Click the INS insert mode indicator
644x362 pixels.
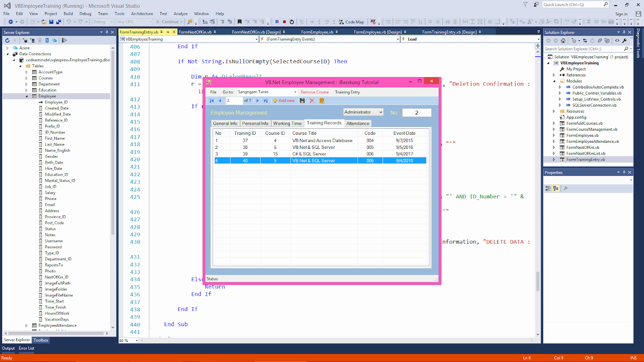pos(633,358)
